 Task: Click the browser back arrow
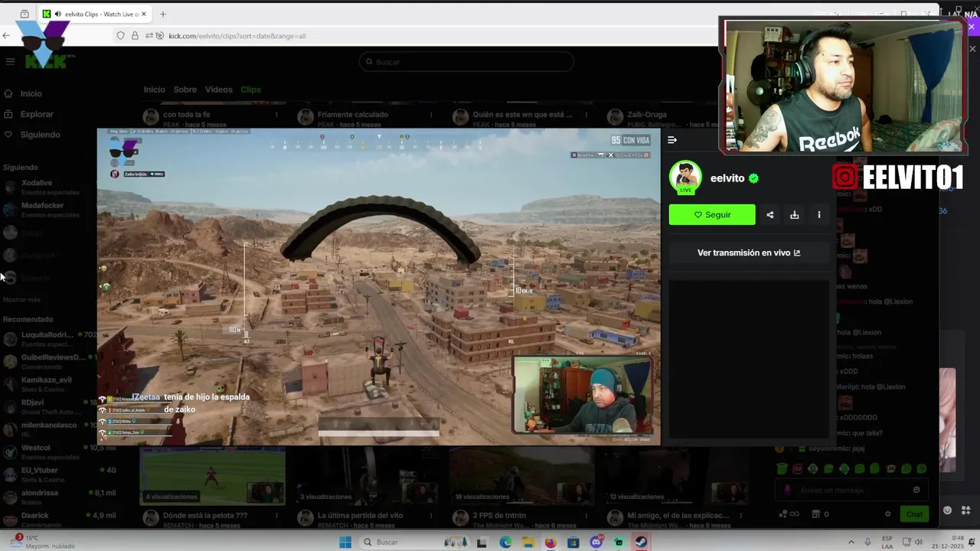point(6,35)
